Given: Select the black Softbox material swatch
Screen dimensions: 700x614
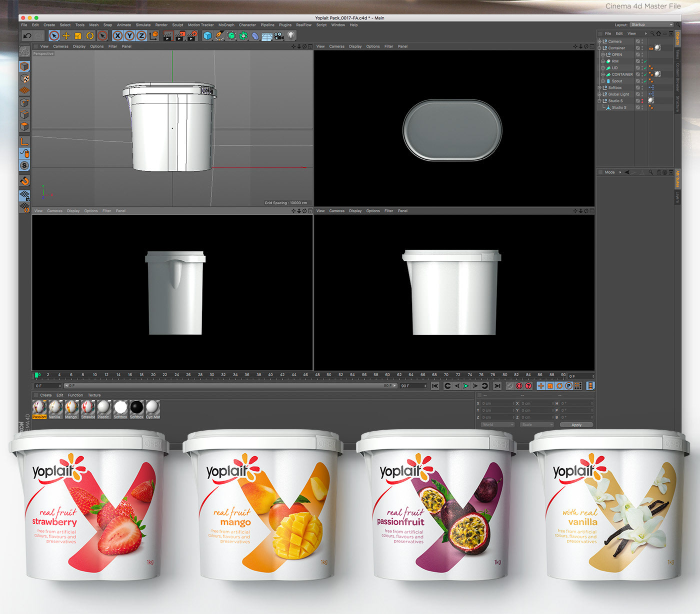Looking at the screenshot, I should pos(136,409).
